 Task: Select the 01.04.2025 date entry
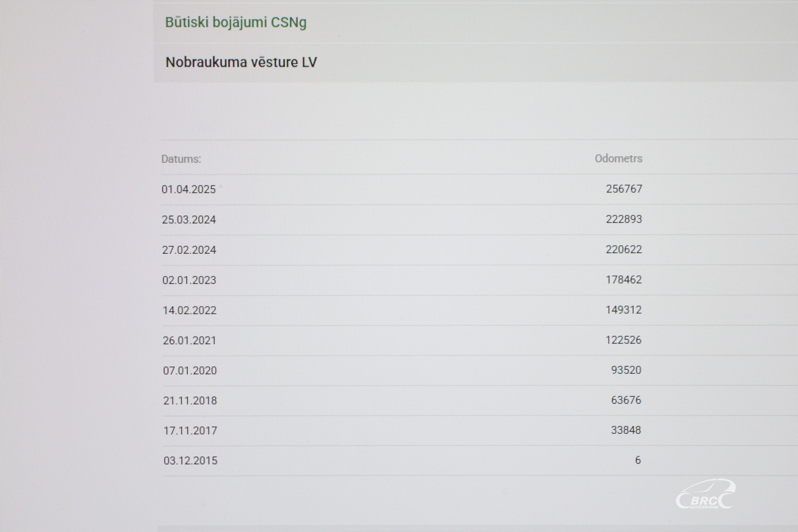tap(189, 189)
